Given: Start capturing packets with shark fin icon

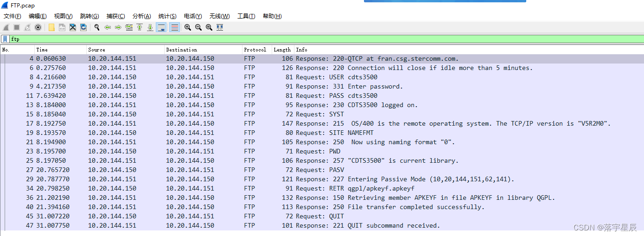Looking at the screenshot, I should coord(6,27).
